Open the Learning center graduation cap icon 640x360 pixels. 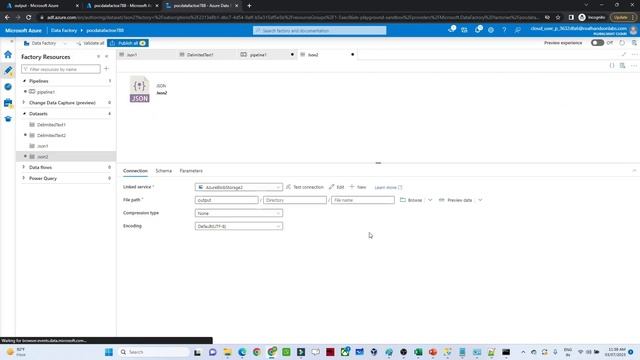[8, 119]
